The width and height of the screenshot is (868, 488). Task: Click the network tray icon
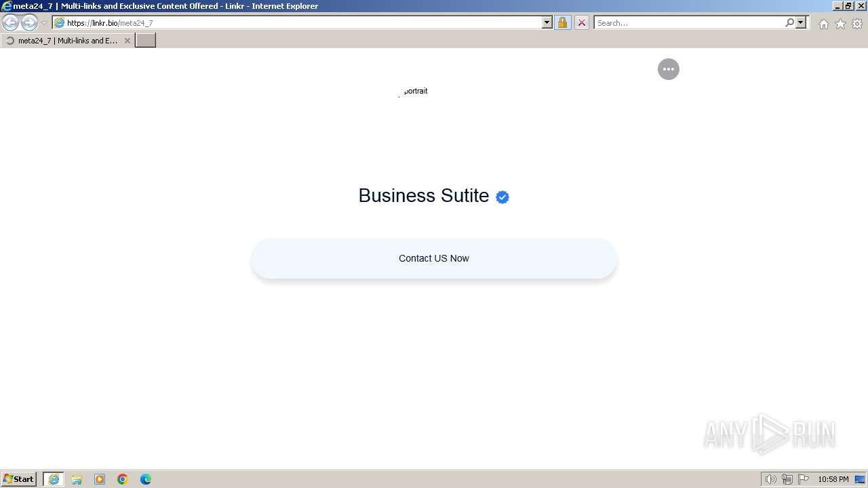[787, 479]
